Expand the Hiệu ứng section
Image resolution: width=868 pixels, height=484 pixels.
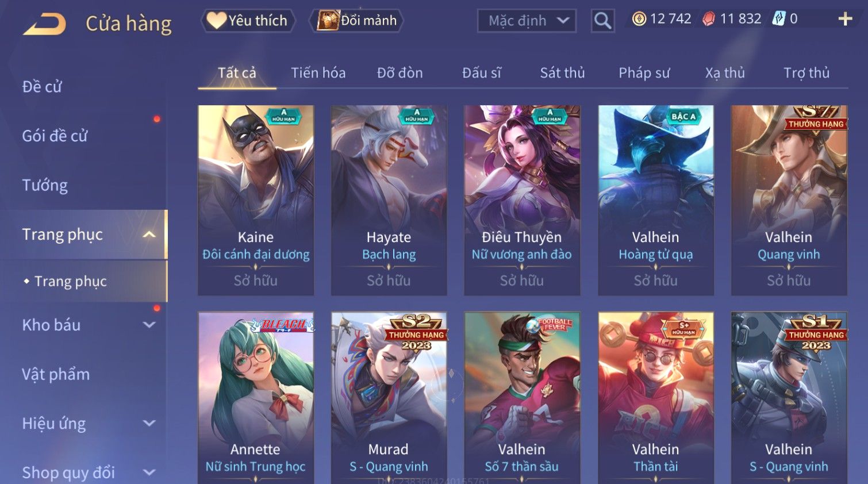tap(149, 424)
